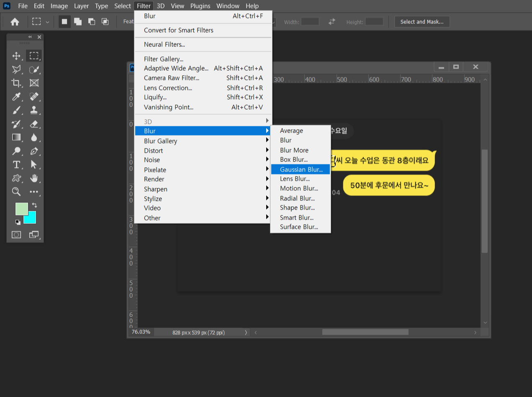
Task: Select the Hand tool
Action: [34, 178]
